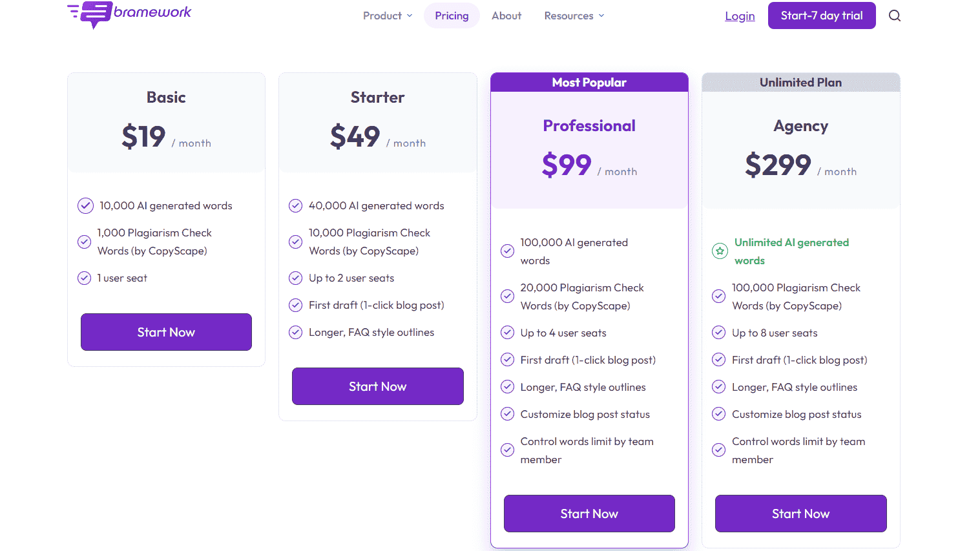
Task: Click checkmark icon beside Up to 4 user seats
Action: 508,333
